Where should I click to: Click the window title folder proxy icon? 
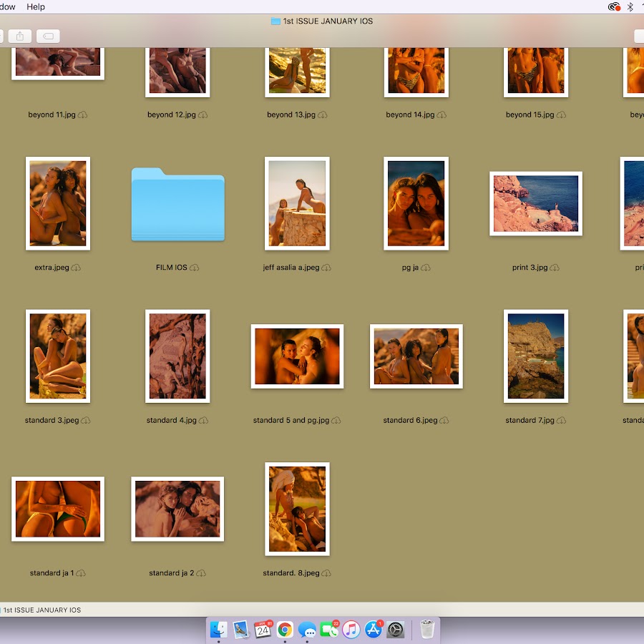click(275, 21)
